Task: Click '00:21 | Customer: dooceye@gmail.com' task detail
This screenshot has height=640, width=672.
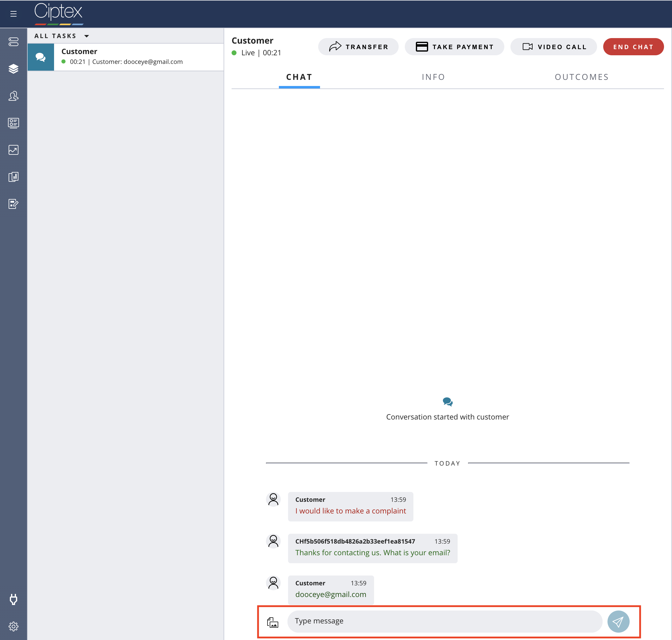Action: 126,62
